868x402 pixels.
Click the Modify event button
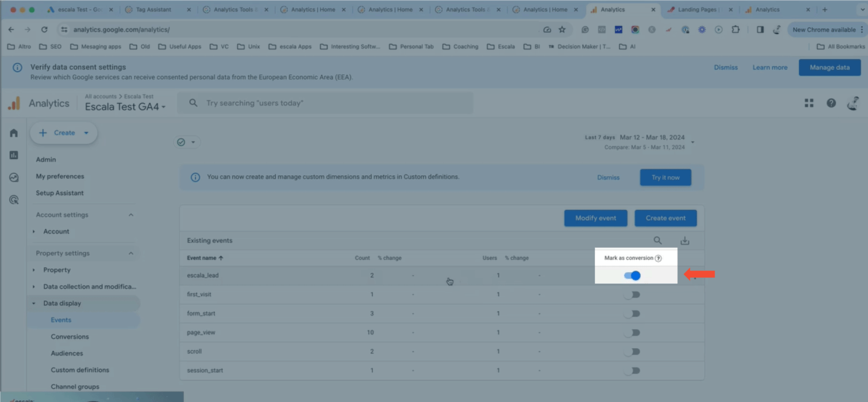click(x=596, y=218)
